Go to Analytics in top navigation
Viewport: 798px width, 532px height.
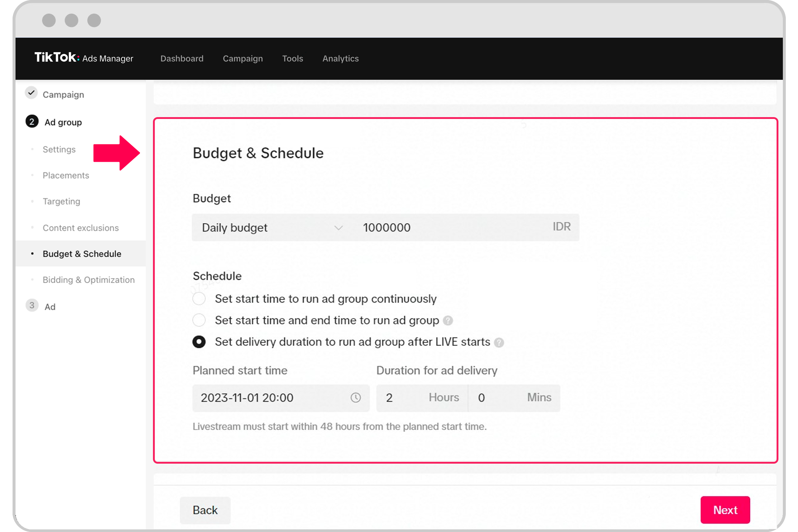(x=340, y=58)
